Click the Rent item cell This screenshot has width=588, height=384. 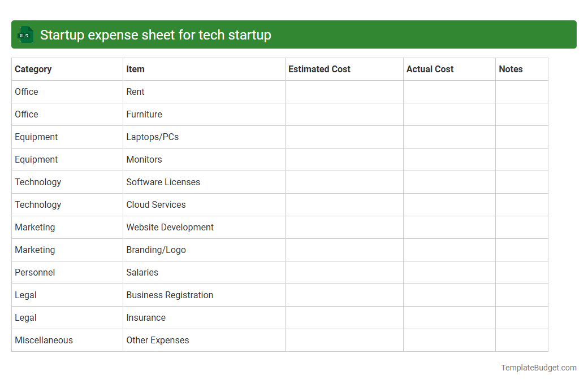[136, 91]
